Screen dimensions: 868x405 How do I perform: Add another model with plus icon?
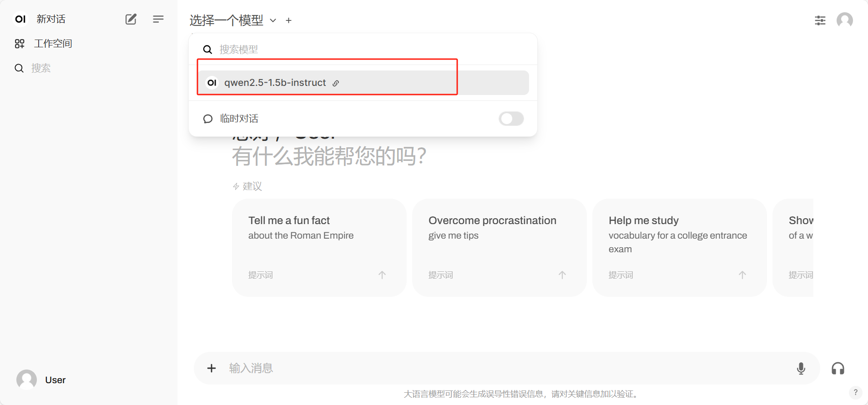pyautogui.click(x=288, y=20)
